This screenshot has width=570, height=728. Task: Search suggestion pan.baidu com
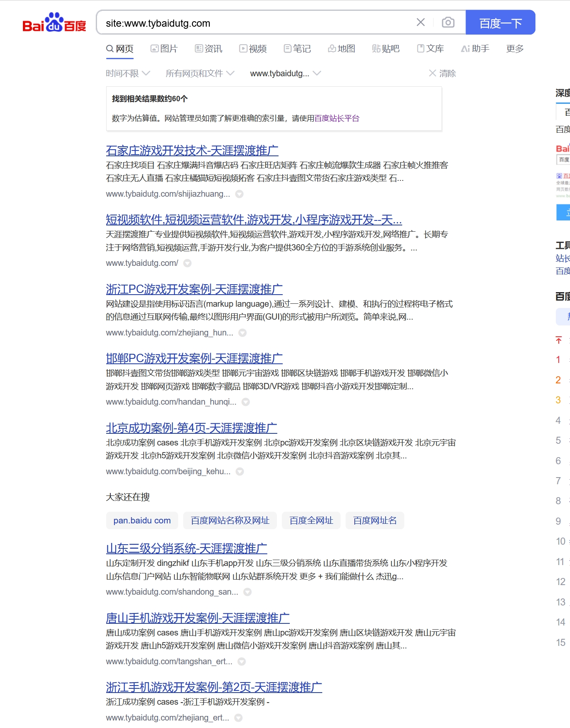142,520
